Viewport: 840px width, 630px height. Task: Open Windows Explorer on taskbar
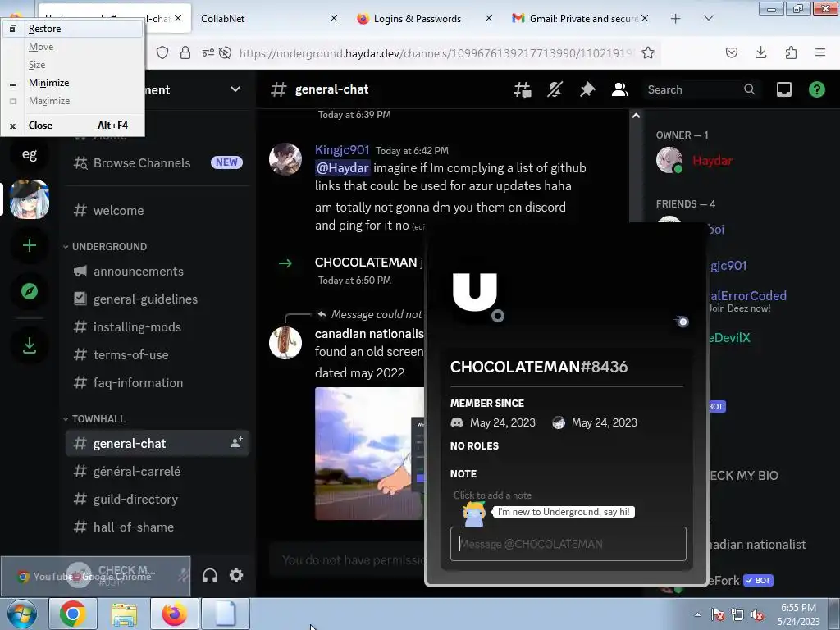(x=124, y=614)
